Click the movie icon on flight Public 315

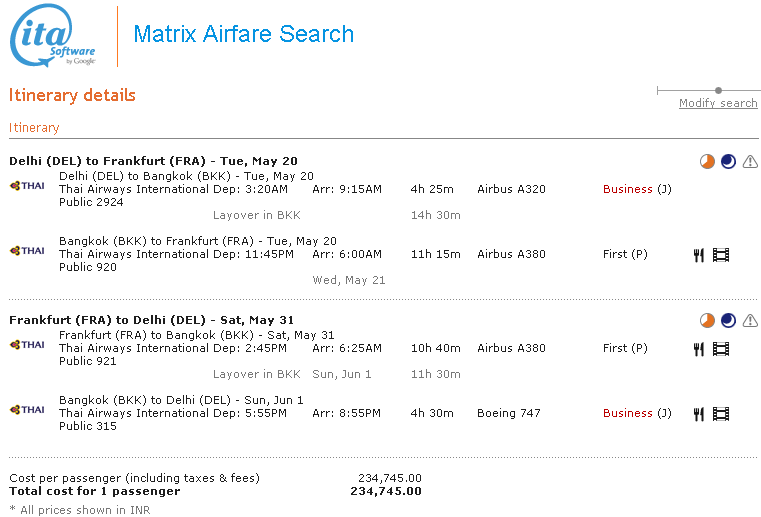721,413
